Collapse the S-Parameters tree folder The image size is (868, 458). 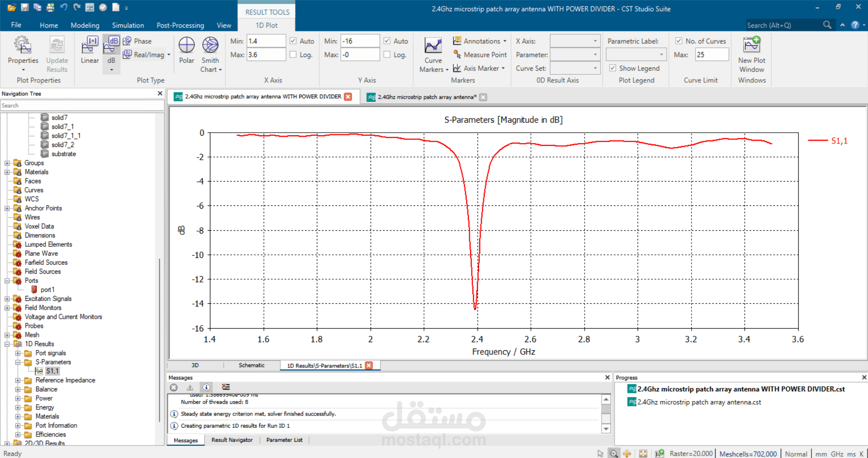click(x=18, y=362)
